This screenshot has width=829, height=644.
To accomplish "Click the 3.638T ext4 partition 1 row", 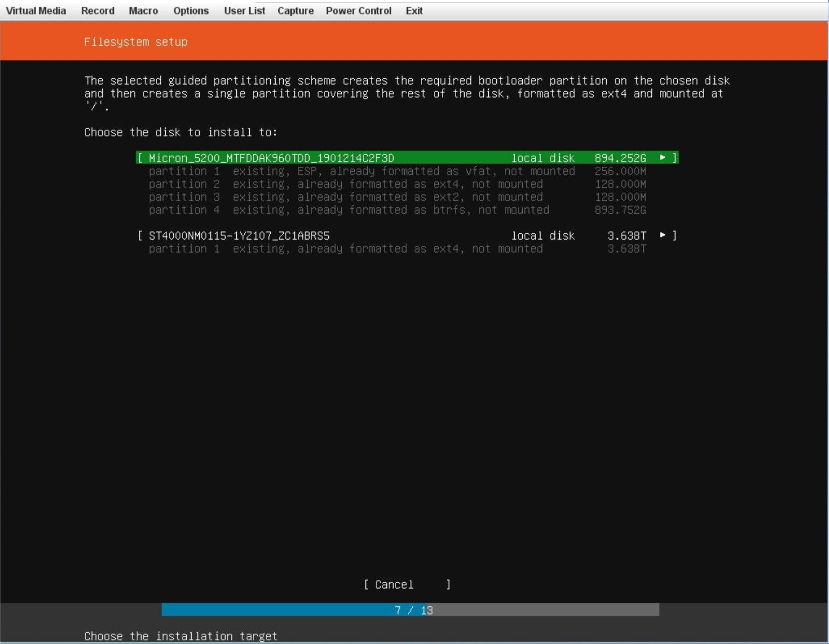I will coord(346,249).
